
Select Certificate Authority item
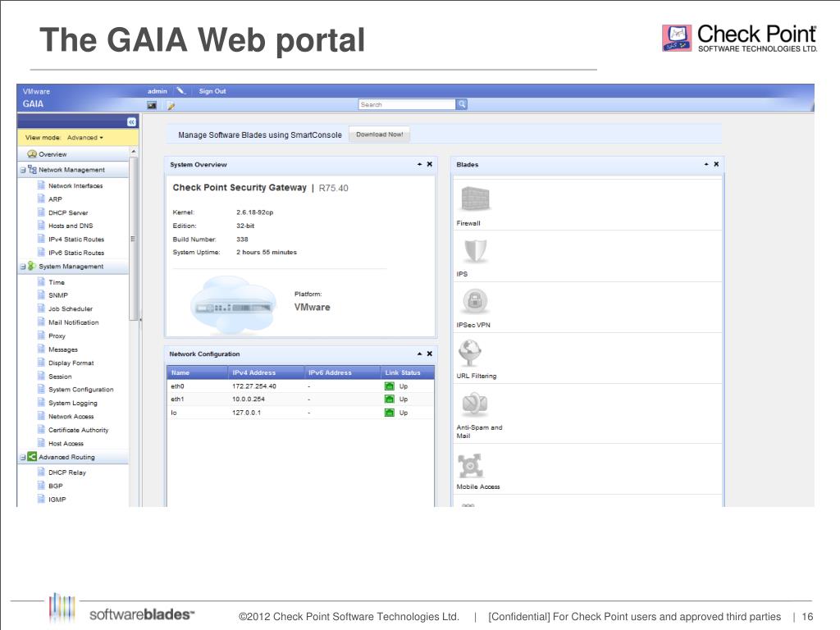(x=78, y=430)
